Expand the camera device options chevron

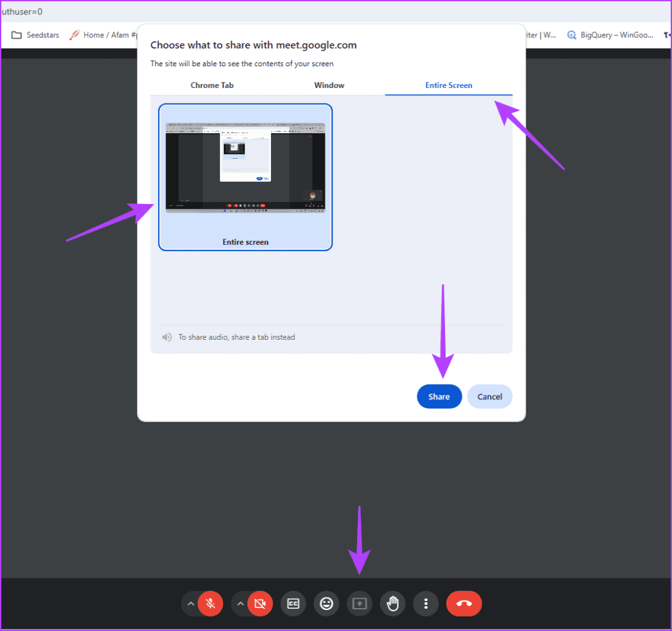[x=240, y=603]
